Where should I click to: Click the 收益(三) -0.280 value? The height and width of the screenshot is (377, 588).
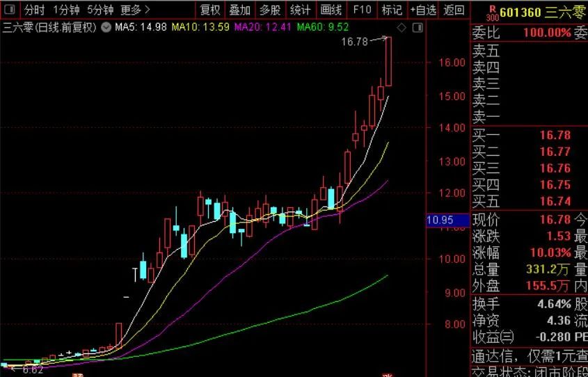coord(553,337)
